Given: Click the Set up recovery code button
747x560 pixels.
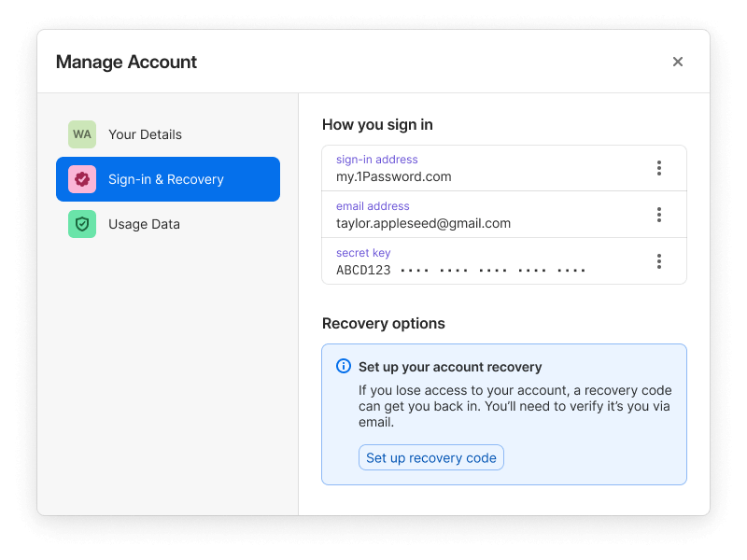Looking at the screenshot, I should (431, 457).
